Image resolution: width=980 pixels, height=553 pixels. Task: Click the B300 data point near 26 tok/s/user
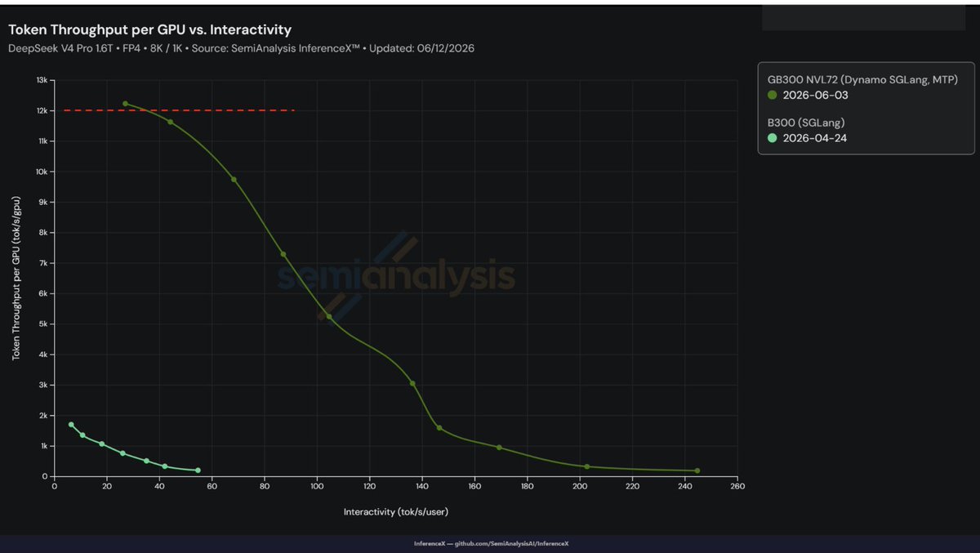(x=122, y=453)
